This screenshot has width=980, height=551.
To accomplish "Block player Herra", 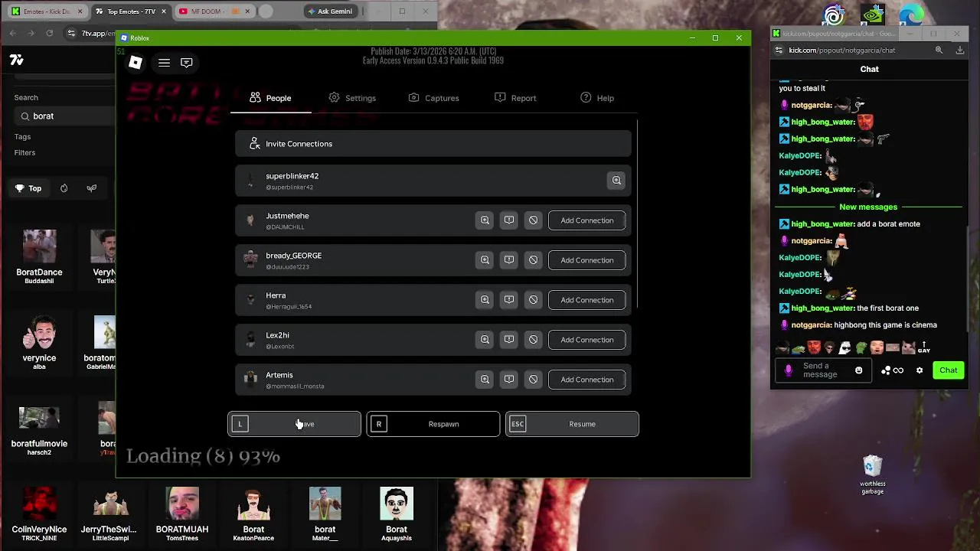I will click(534, 300).
